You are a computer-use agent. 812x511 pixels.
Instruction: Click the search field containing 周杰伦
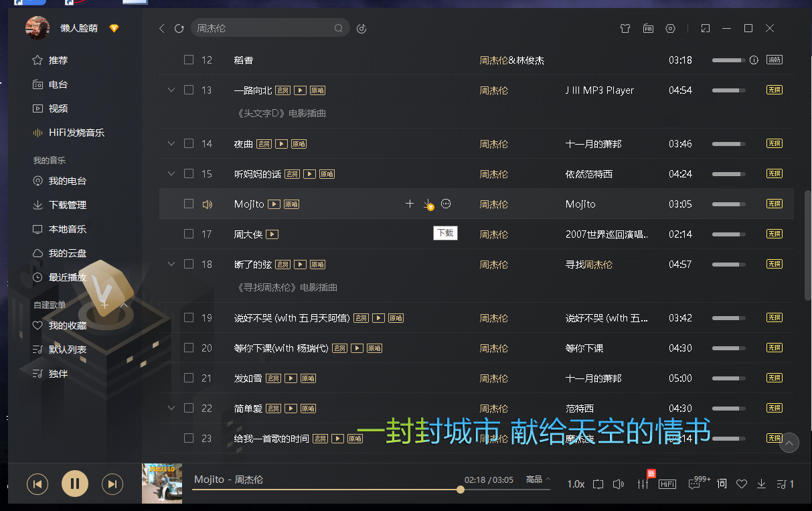[x=270, y=28]
